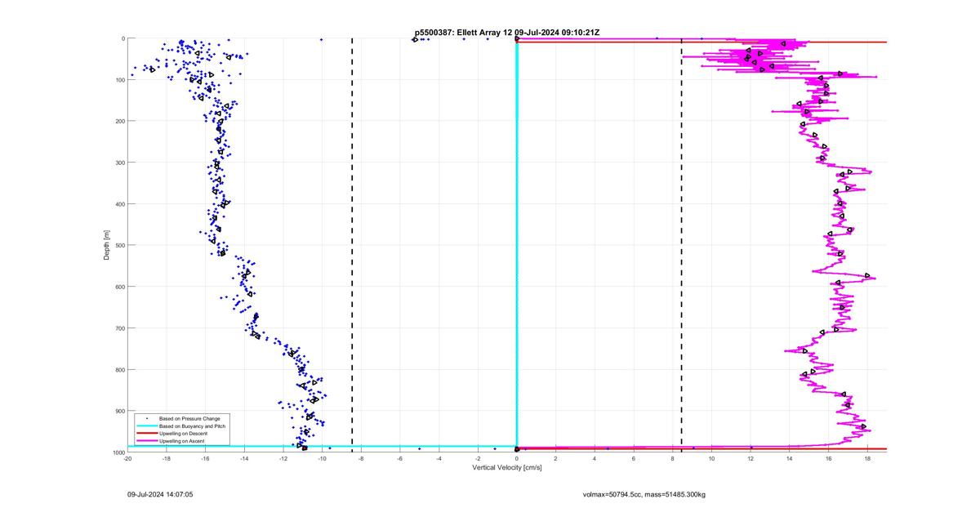This screenshot has width=980, height=508.
Task: Click the x-axis tick label '-16'
Action: pos(206,458)
